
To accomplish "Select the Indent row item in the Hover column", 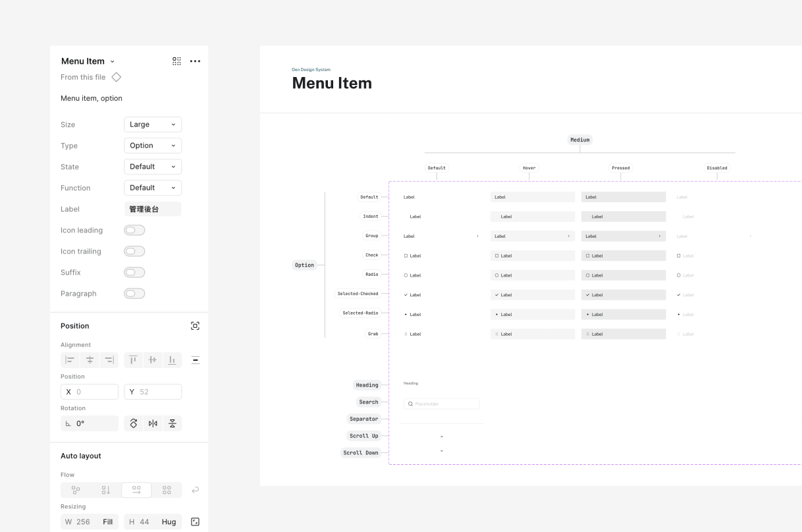I will pos(533,216).
